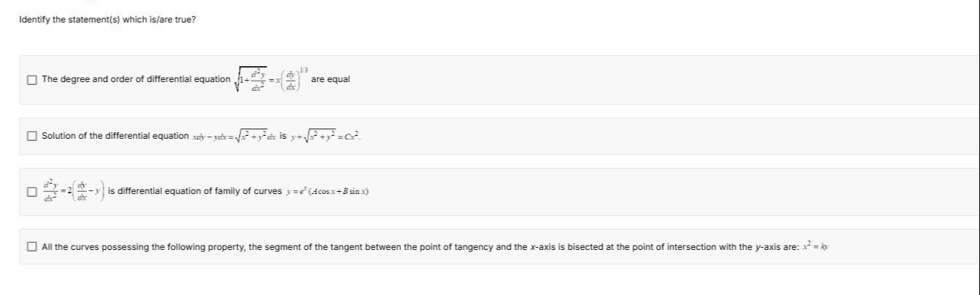The image size is (980, 295).
Task: Enable the checkbox for the tangent bisected statement
Action: coord(31,247)
